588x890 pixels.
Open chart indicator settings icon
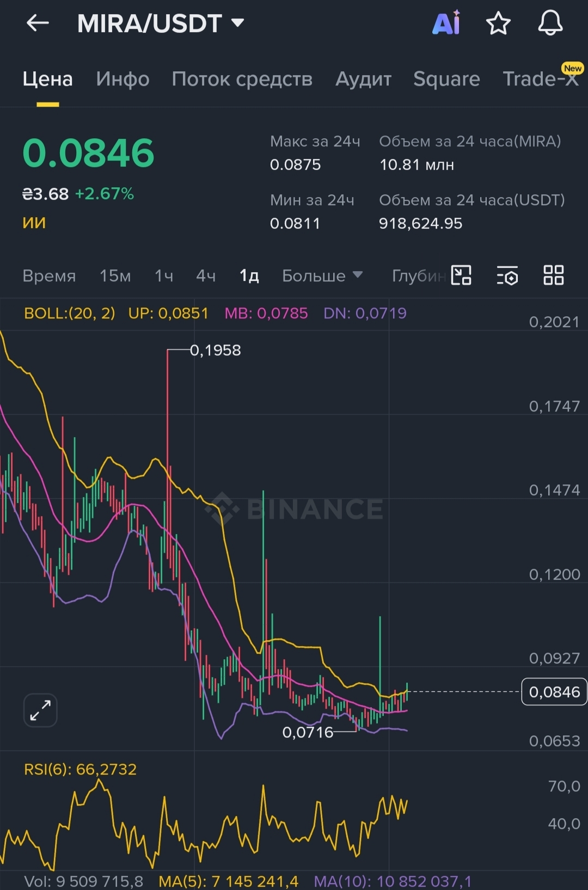(507, 275)
